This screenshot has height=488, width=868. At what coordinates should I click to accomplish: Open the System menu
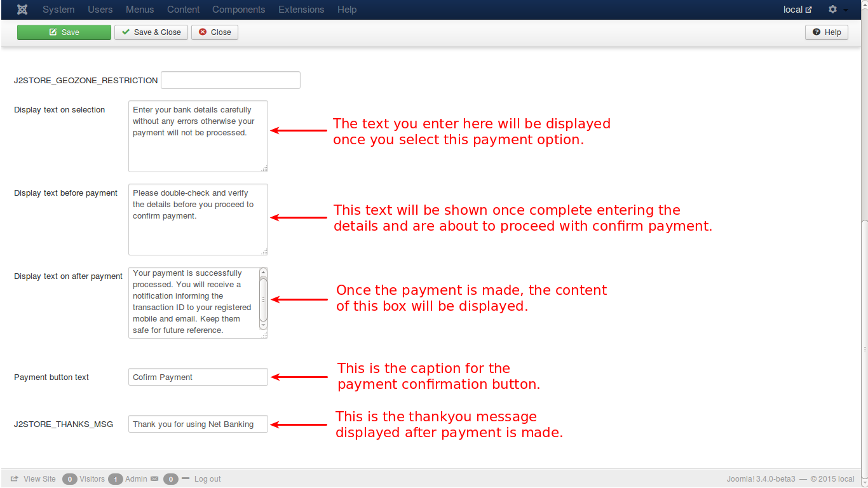(x=58, y=10)
